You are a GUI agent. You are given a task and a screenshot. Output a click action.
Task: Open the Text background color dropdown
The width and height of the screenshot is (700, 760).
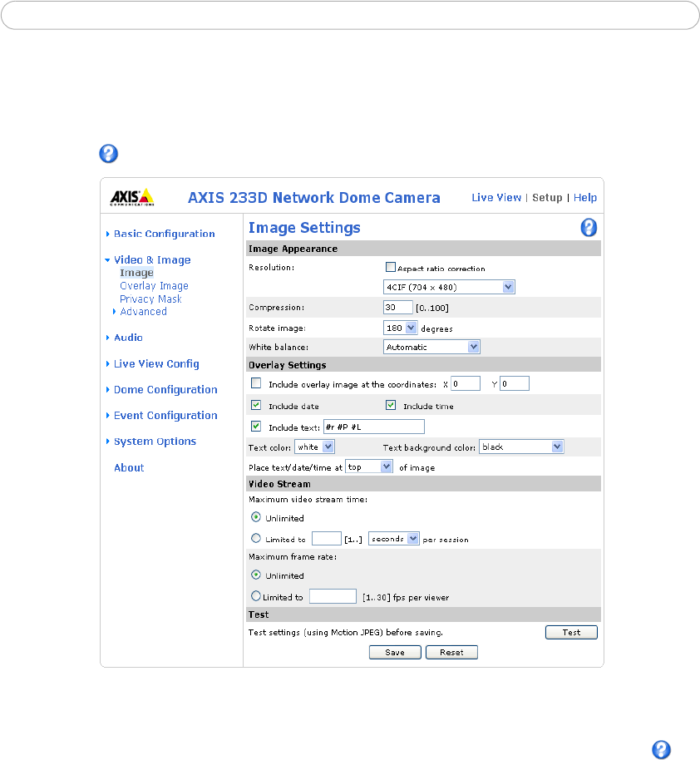(x=521, y=447)
